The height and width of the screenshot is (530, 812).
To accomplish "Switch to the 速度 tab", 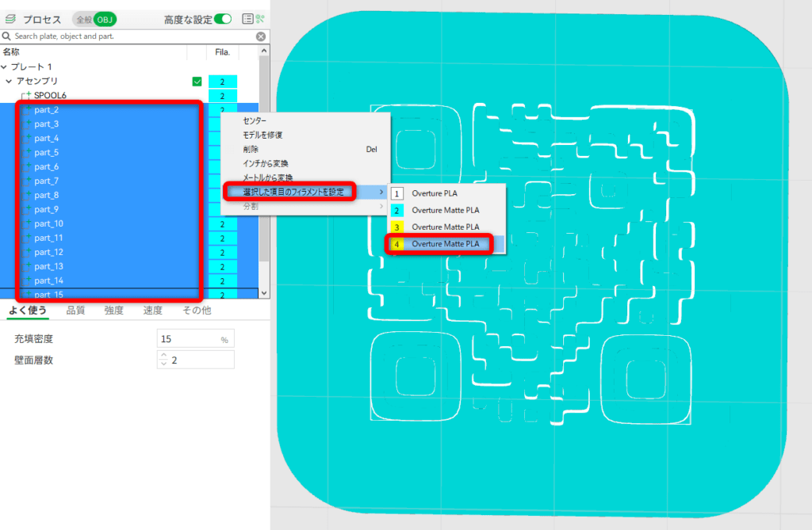I will point(153,310).
